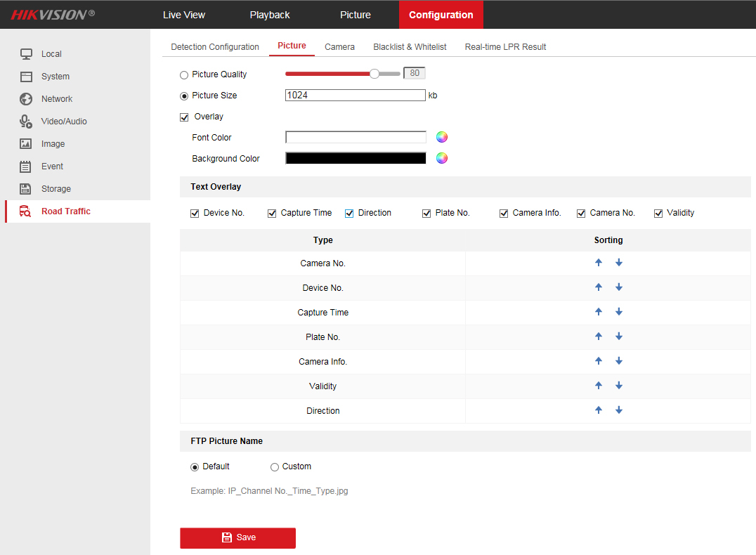Image resolution: width=756 pixels, height=555 pixels.
Task: Uncheck the Overlay checkbox
Action: (x=185, y=117)
